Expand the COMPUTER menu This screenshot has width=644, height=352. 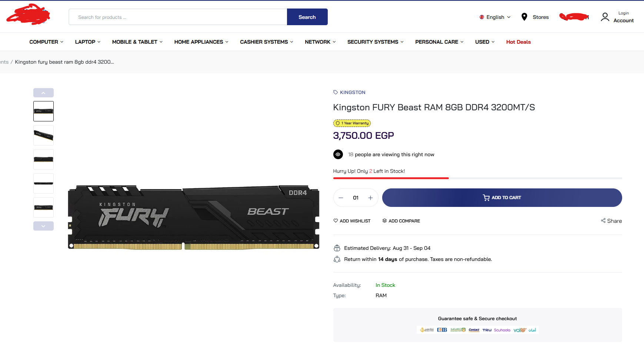[46, 42]
